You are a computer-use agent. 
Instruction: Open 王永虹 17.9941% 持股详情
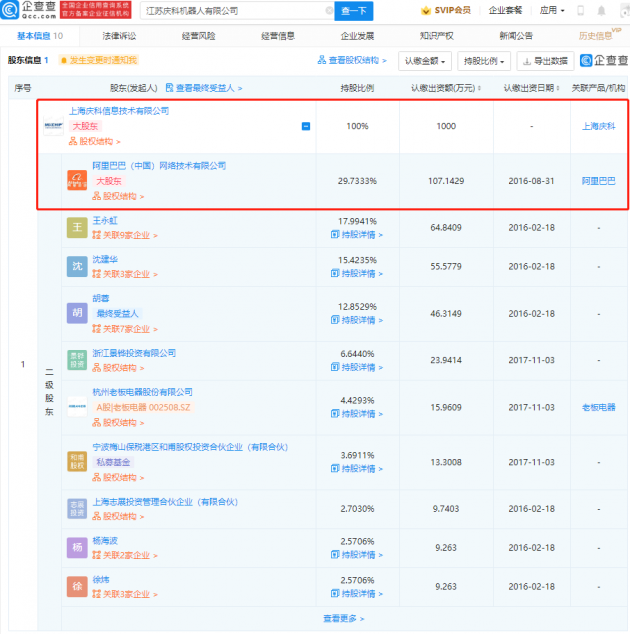point(357,235)
